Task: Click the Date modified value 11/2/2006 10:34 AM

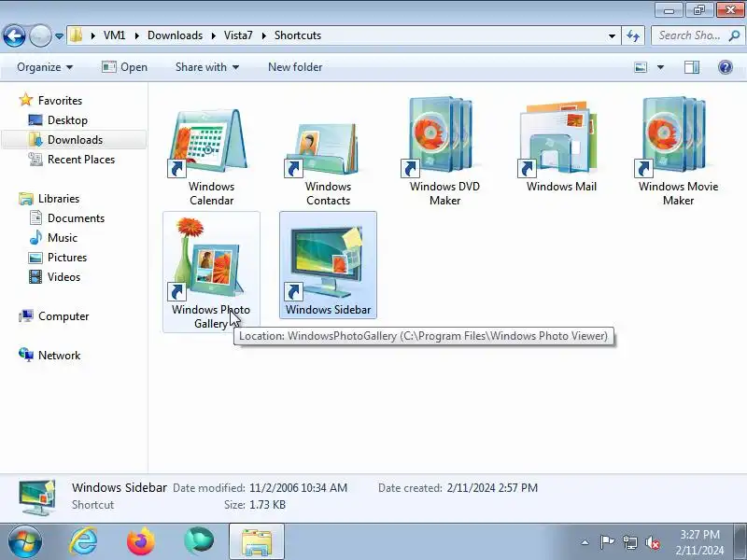Action: 298,488
